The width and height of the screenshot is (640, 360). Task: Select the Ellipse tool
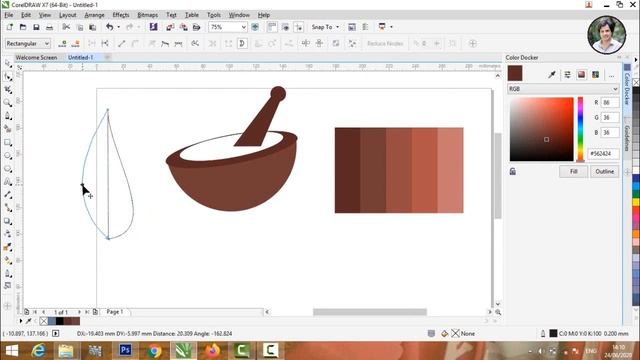click(x=8, y=156)
